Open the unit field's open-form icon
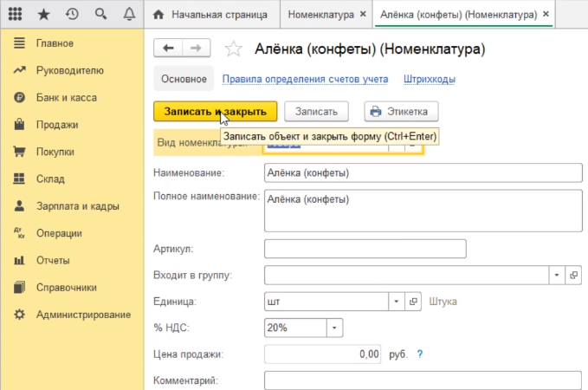 pyautogui.click(x=413, y=302)
